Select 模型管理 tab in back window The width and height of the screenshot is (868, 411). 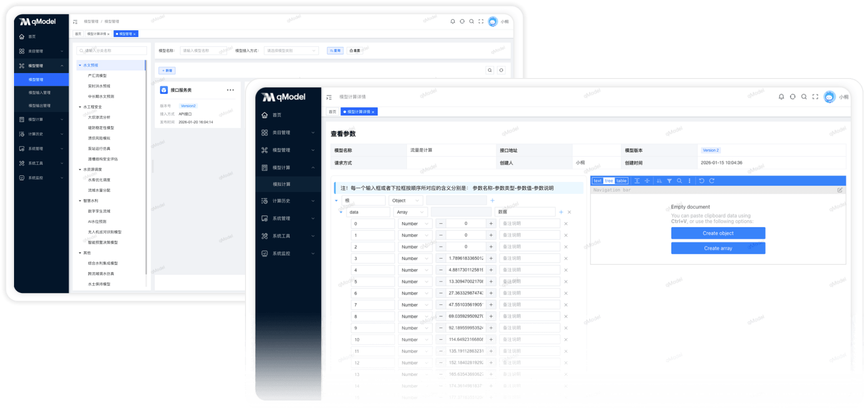pyautogui.click(x=126, y=34)
